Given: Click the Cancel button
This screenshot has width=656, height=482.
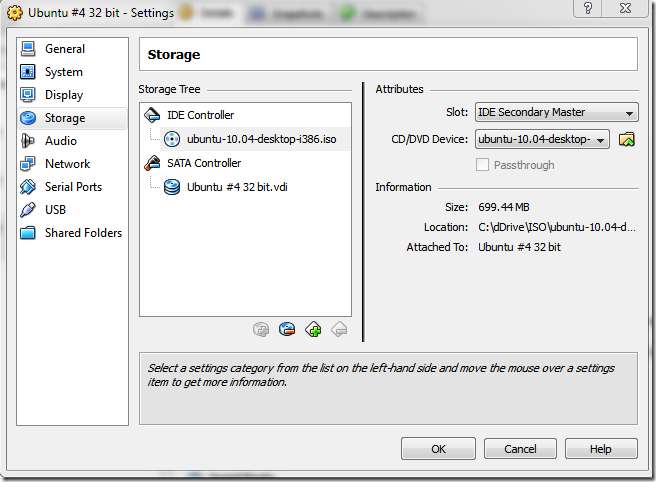Looking at the screenshot, I should point(520,449).
